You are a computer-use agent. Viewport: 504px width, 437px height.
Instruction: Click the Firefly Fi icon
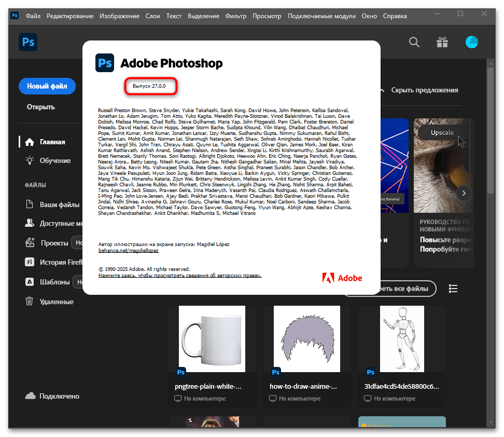30,262
